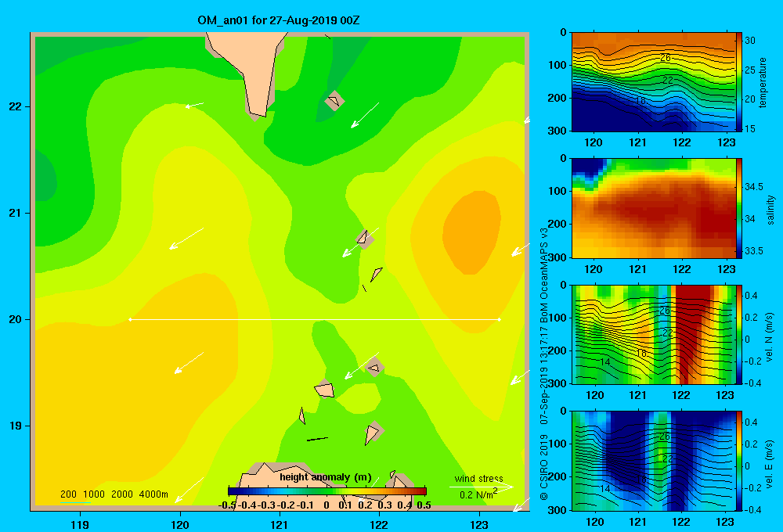Viewport: 783px width, 532px height.
Task: Click longitude label '123' below the main map
Action: click(x=479, y=524)
